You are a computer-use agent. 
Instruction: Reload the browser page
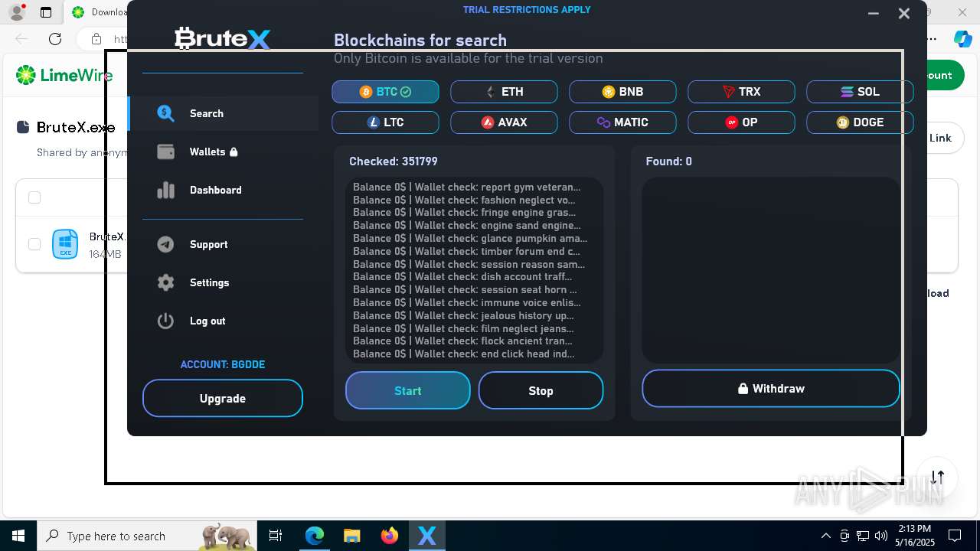point(55,39)
